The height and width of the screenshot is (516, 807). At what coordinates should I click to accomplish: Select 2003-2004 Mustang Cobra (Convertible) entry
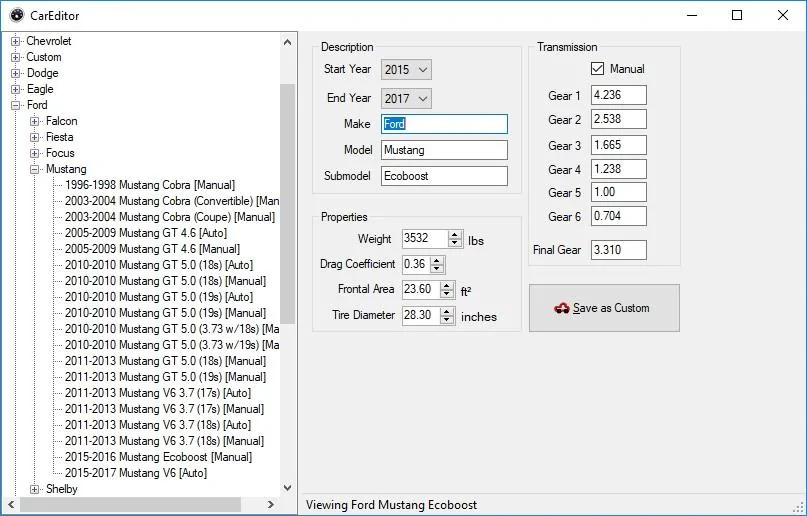point(172,201)
